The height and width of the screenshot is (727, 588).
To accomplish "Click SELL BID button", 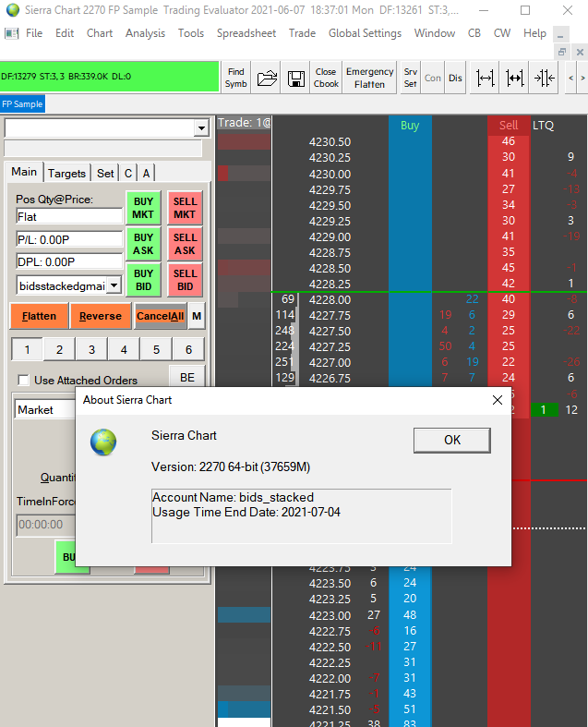I will [x=185, y=280].
